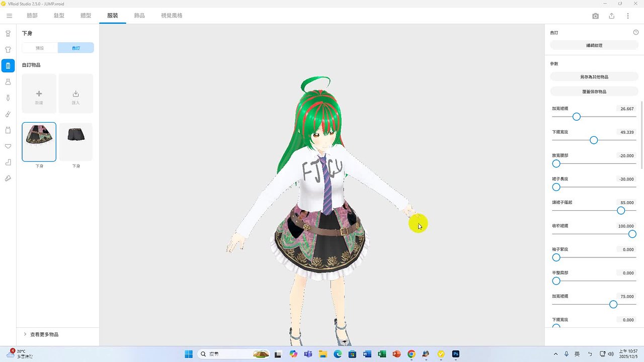Click the 另存為其他物品 button
Image resolution: width=644 pixels, height=362 pixels.
click(594, 77)
